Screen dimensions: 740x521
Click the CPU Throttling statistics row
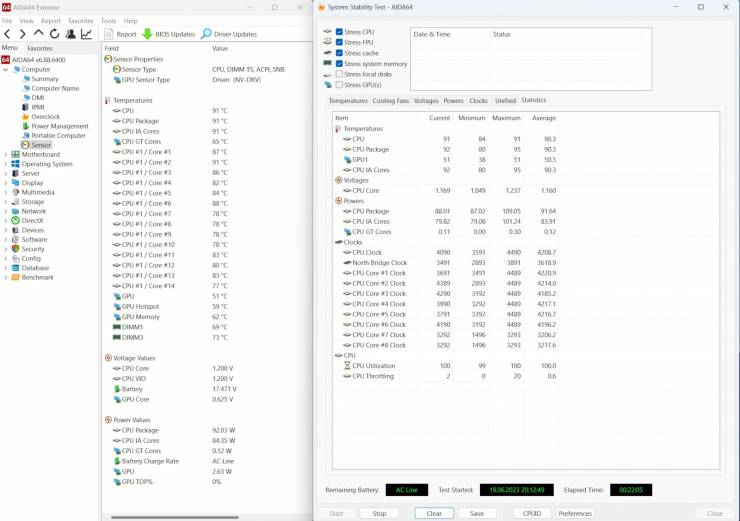(x=446, y=376)
